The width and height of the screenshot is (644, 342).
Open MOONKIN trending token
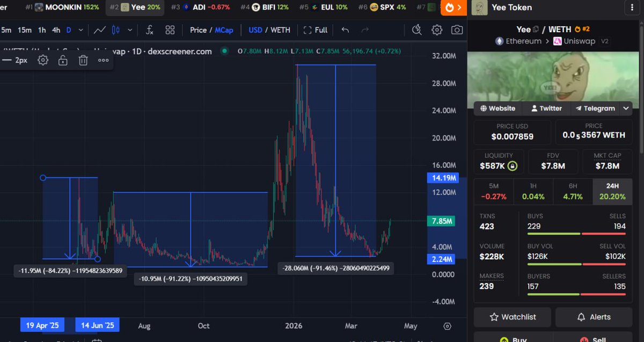62,8
